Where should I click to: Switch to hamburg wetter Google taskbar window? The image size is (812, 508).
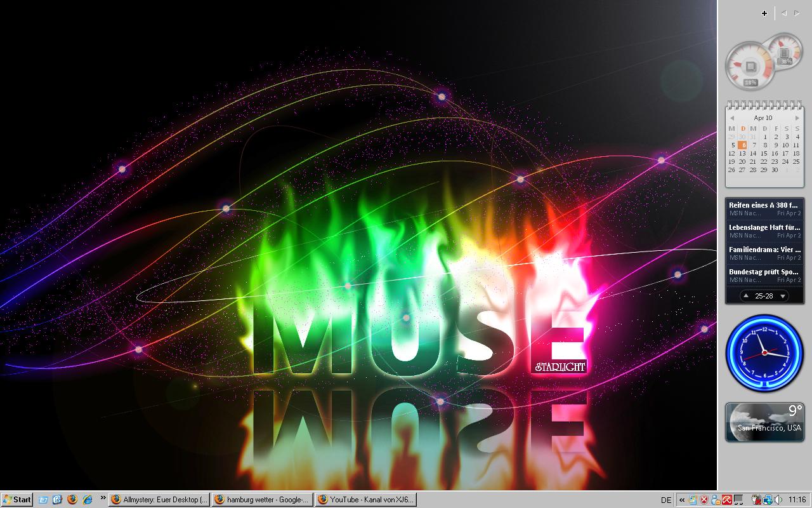(x=262, y=500)
